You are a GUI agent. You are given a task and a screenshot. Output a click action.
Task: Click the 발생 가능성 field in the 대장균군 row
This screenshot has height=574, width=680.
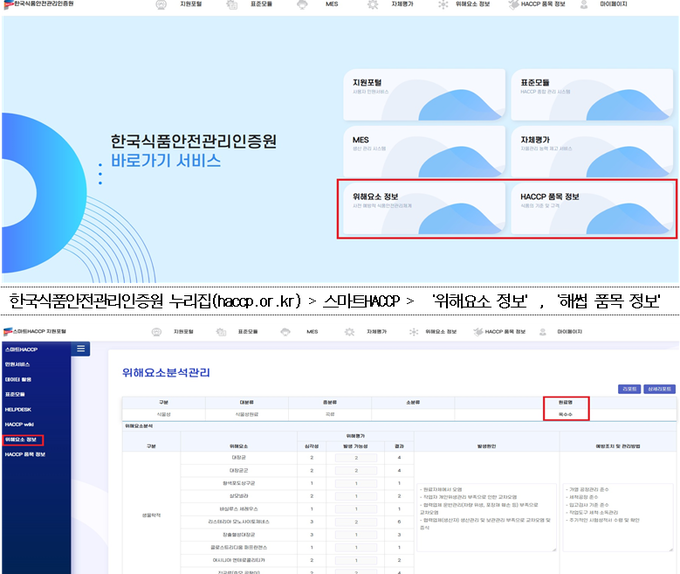point(356,470)
